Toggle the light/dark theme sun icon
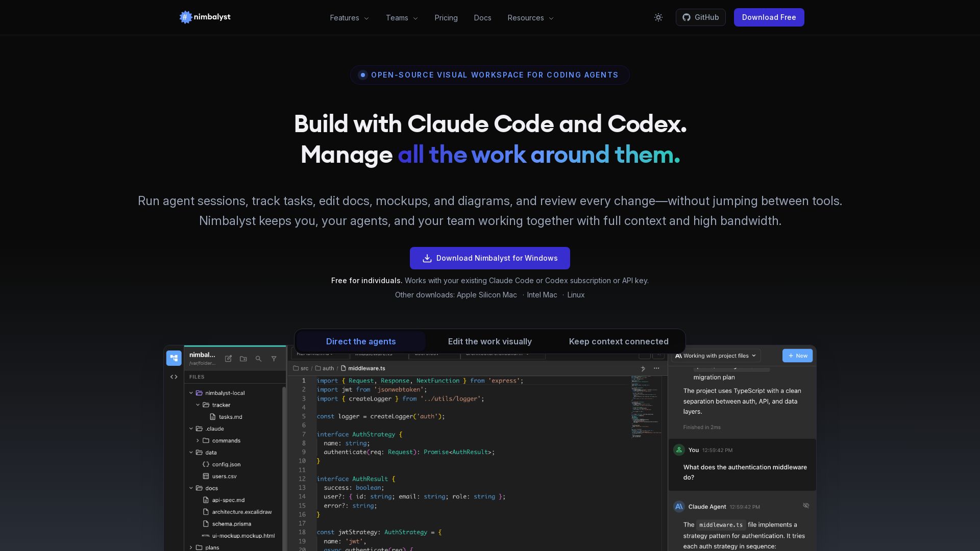The image size is (980, 551). click(658, 17)
